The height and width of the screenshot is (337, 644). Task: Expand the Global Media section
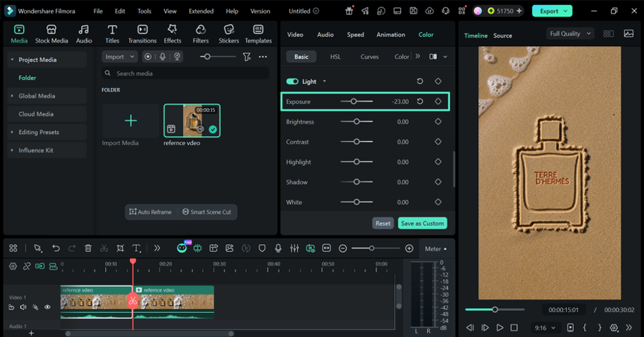[x=12, y=96]
